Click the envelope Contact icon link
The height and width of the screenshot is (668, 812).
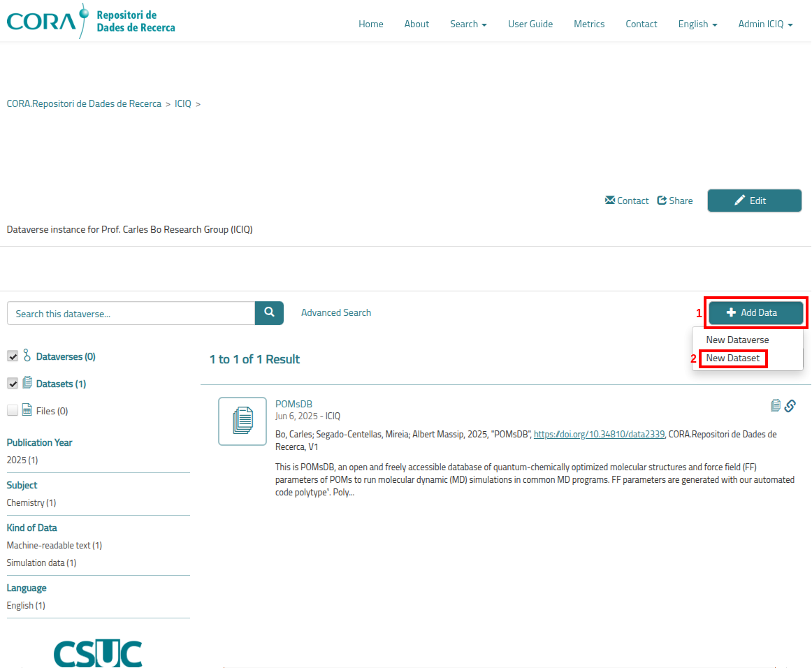(610, 201)
